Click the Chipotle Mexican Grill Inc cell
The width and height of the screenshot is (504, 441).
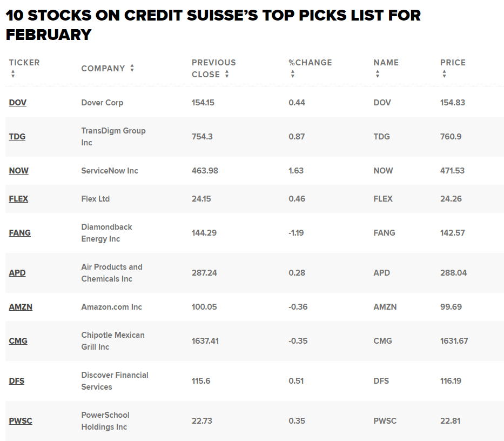tap(113, 340)
